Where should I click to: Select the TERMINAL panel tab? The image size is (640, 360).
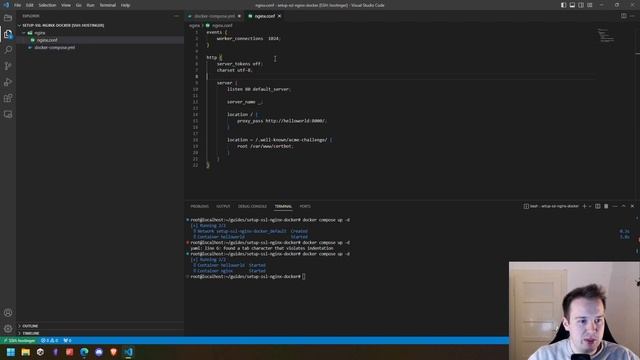283,207
